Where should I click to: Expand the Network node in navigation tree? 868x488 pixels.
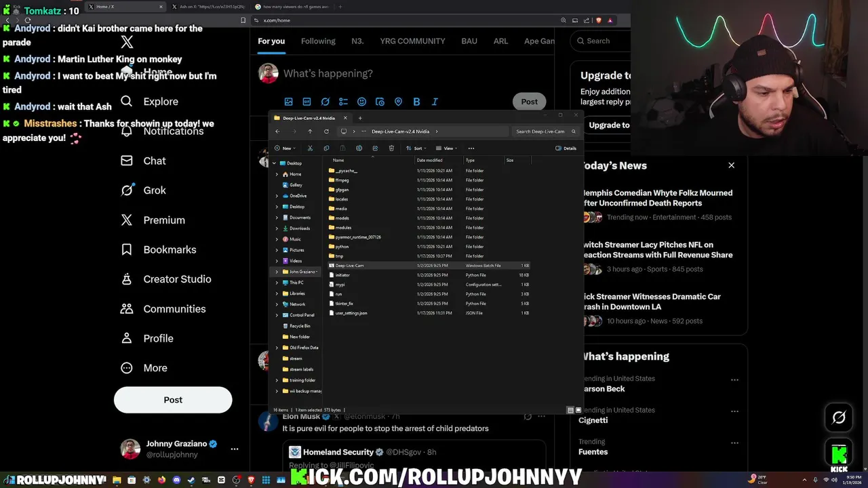point(277,304)
